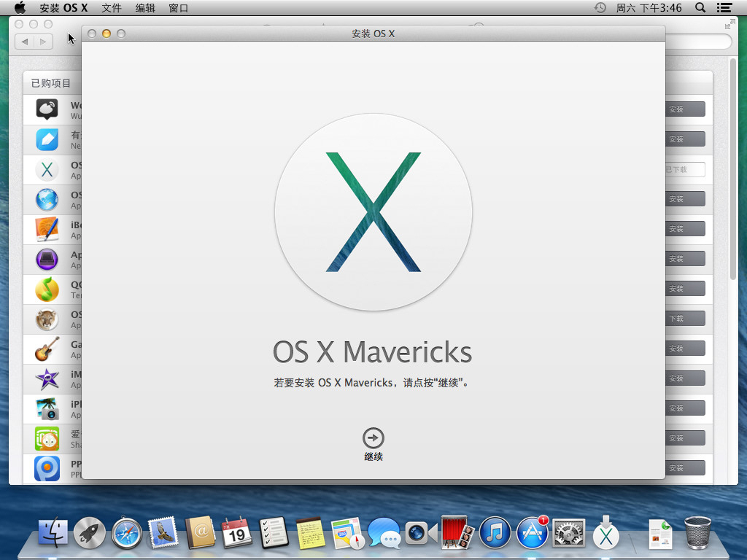
Task: Click the clock showing 周六 下午3:46
Action: pyautogui.click(x=649, y=7)
